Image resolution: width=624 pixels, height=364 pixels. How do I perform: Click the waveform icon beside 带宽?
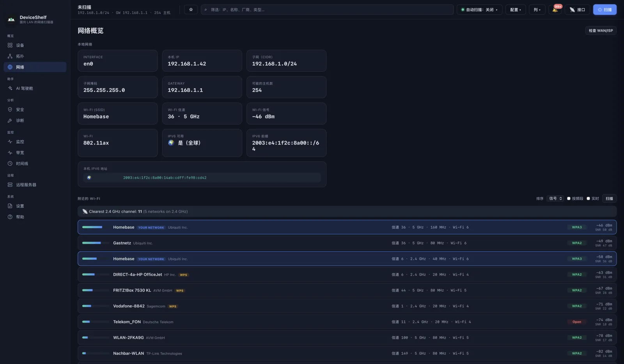tap(10, 153)
